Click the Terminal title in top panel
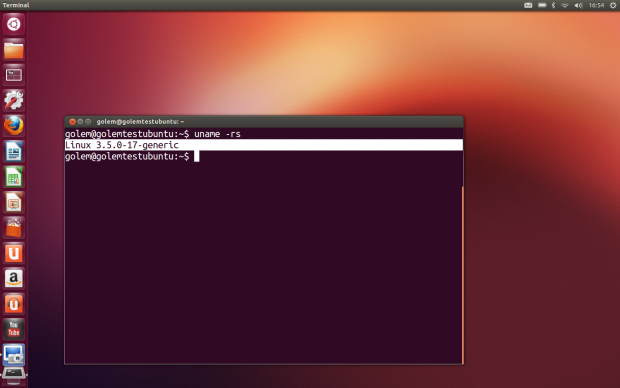 pos(16,5)
